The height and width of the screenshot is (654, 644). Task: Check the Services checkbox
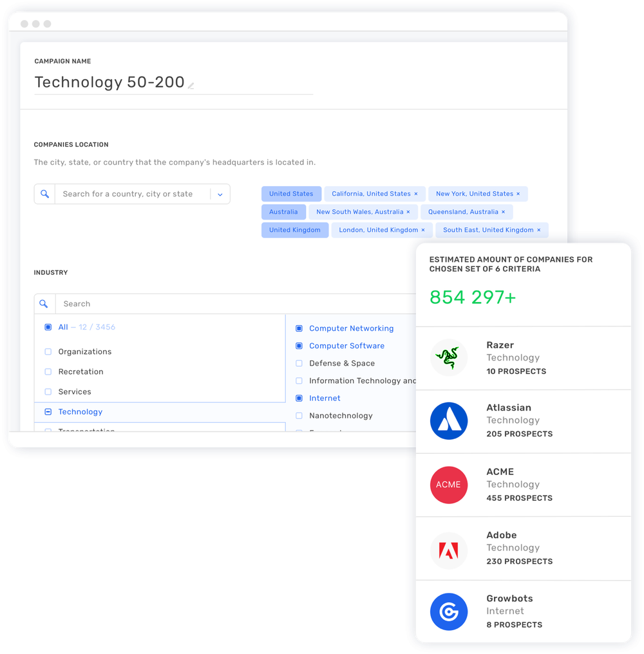coord(48,391)
